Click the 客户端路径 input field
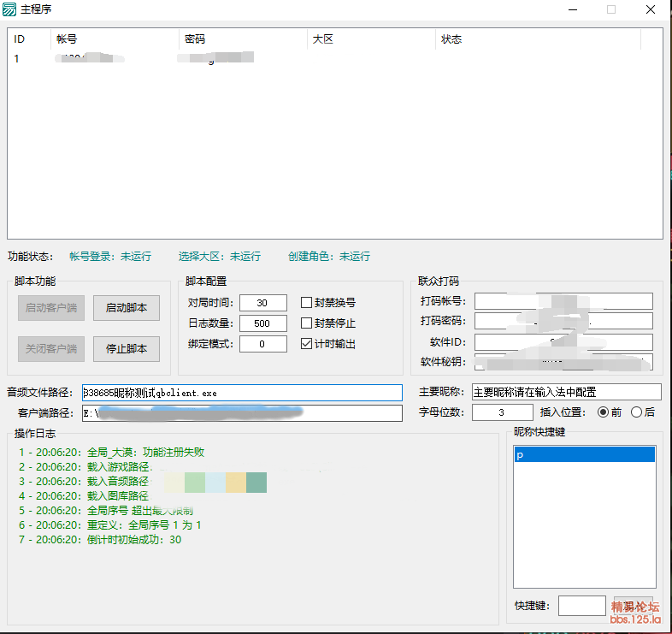The height and width of the screenshot is (634, 672). point(242,413)
